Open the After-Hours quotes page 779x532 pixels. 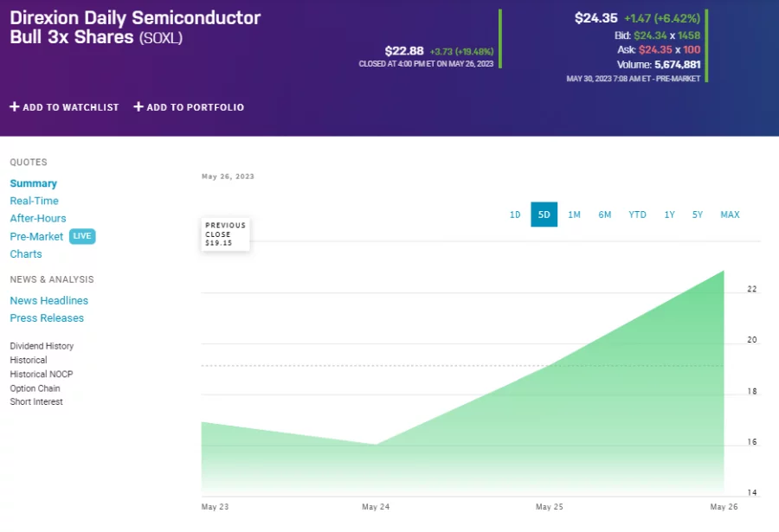click(x=38, y=218)
